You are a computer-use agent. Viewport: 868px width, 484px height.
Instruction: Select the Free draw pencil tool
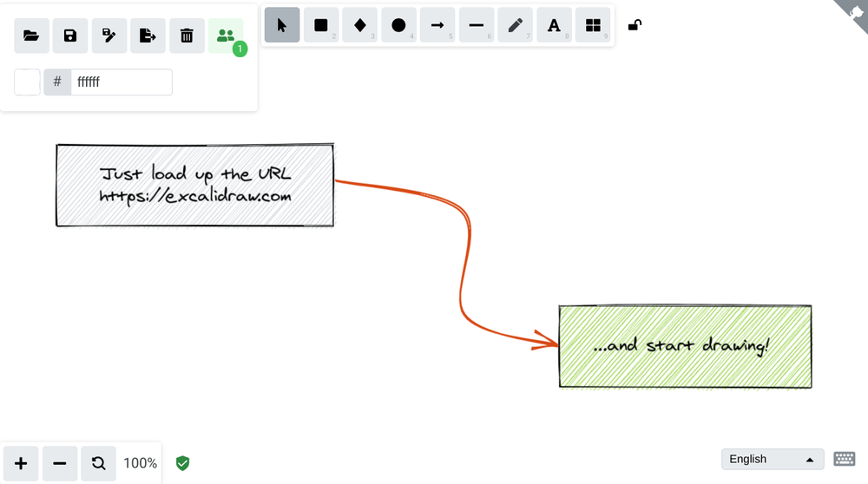[x=516, y=25]
